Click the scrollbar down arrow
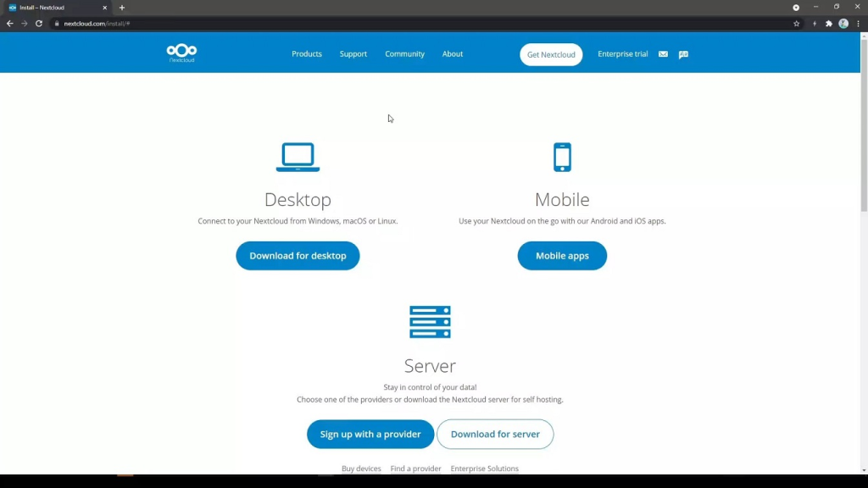This screenshot has height=488, width=868. (864, 470)
